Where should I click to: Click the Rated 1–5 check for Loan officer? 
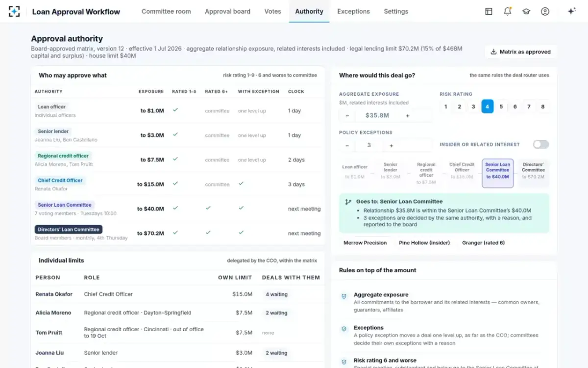[175, 110]
